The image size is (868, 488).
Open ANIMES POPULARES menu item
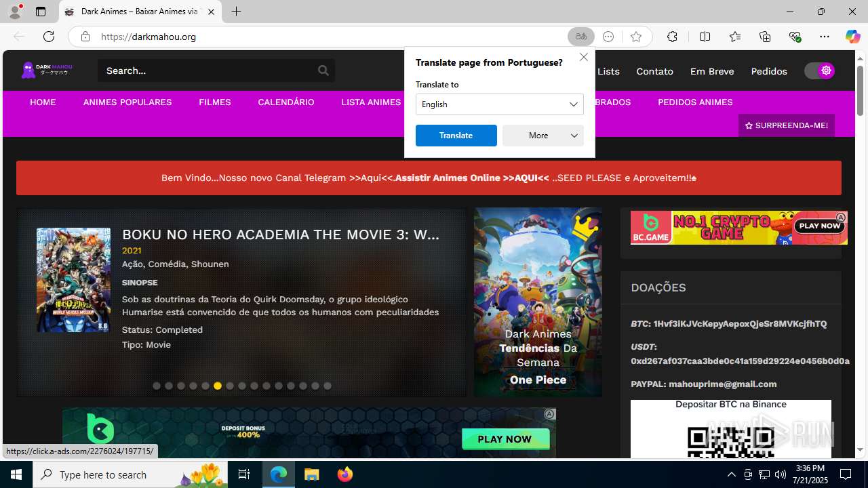coord(127,102)
